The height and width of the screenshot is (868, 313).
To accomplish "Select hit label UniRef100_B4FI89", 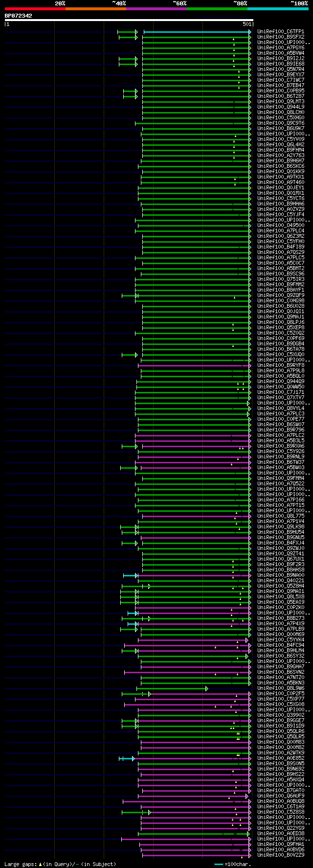I will 281,247.
